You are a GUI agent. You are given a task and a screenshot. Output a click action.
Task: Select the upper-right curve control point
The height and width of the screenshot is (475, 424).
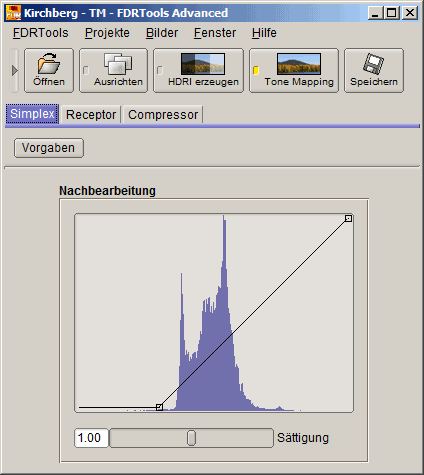click(x=348, y=218)
